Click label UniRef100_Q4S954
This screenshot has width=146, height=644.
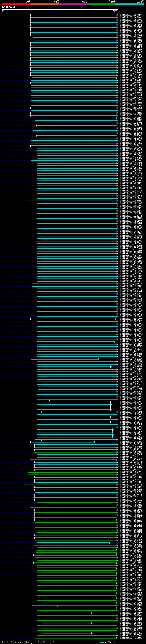[x=131, y=366]
